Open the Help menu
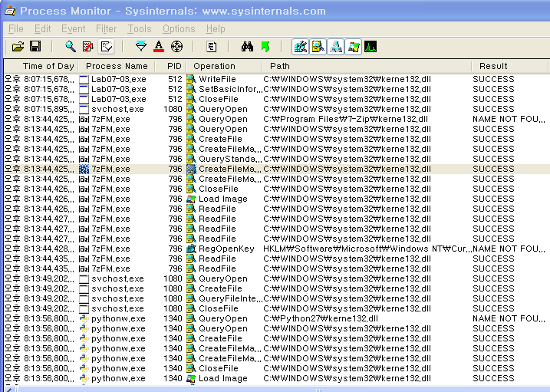Image resolution: width=550 pixels, height=392 pixels. tap(216, 28)
